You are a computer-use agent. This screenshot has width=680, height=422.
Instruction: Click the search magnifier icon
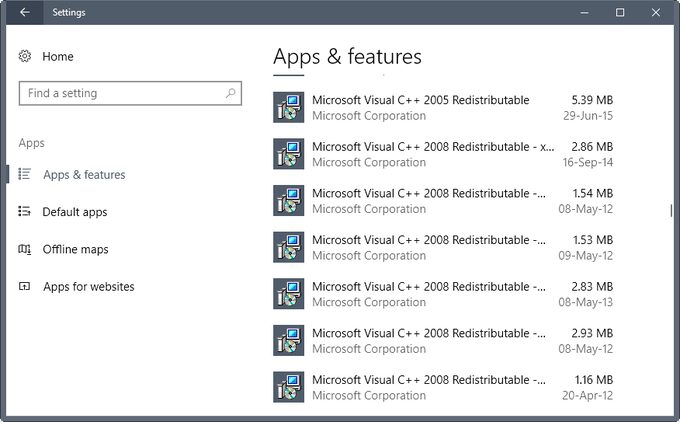[x=231, y=93]
